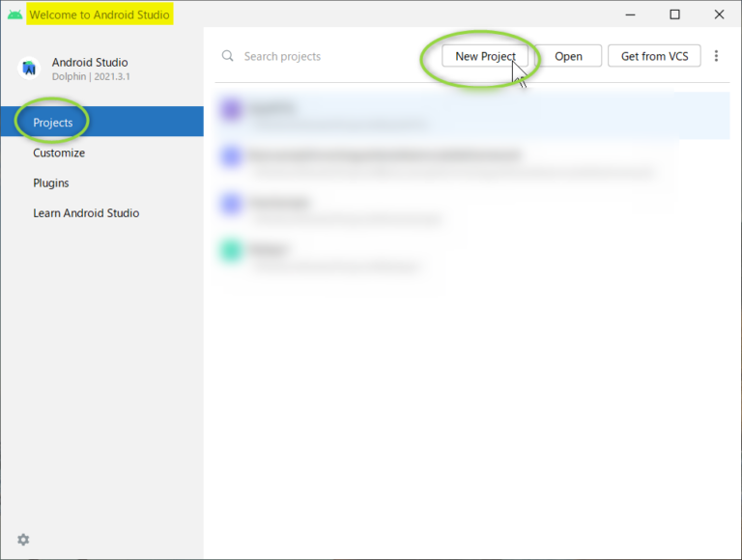Viewport: 742px width, 560px height.
Task: Close the Welcome to Android Studio window
Action: (x=719, y=14)
